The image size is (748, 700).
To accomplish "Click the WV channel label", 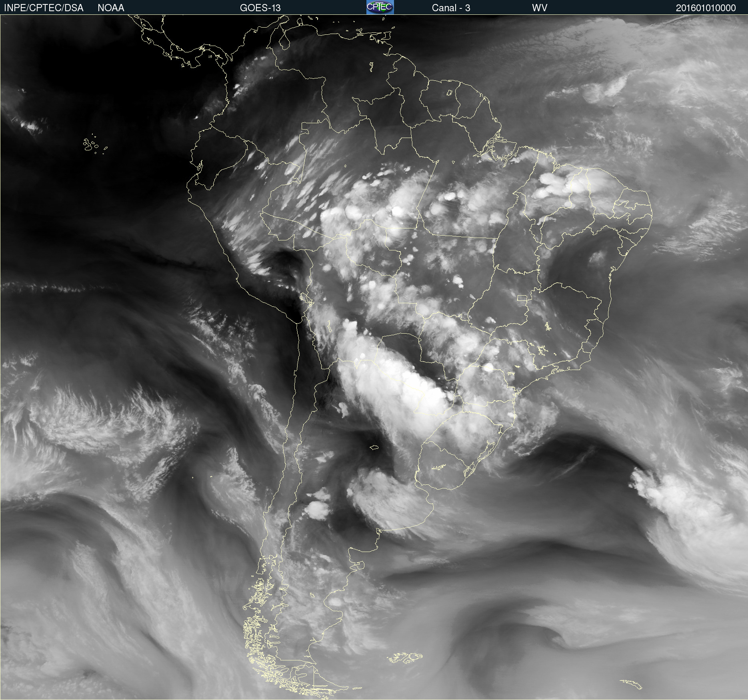I will click(x=540, y=8).
